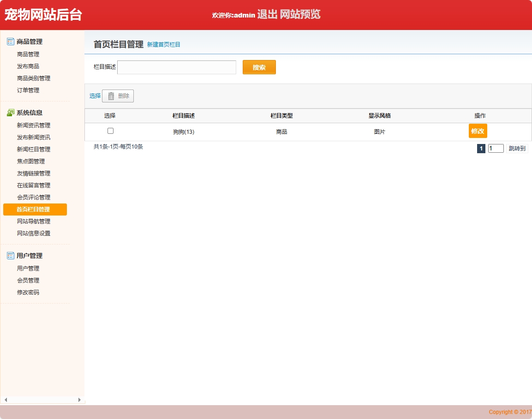Check the checkbox for 狗狗(13) row
Screen dimensions: 532x419
click(x=110, y=131)
